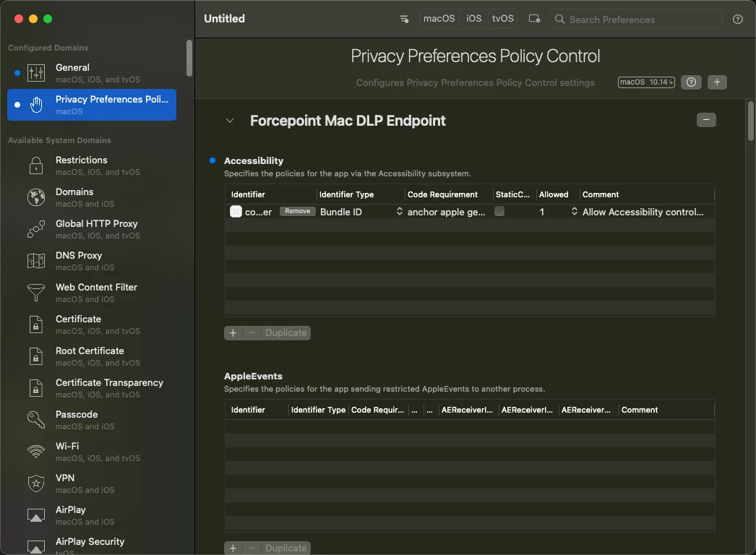
Task: Toggle the Privacy Preferences configured dot
Action: click(17, 105)
